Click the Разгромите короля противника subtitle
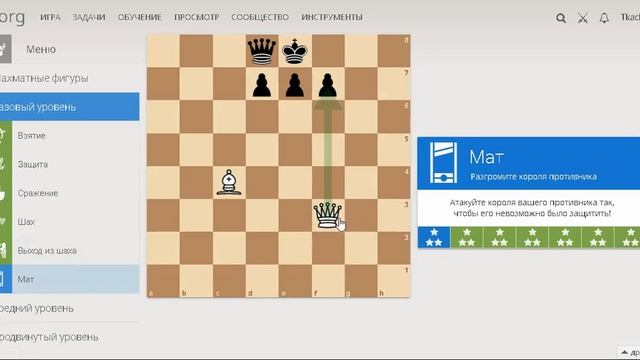 coord(533,177)
